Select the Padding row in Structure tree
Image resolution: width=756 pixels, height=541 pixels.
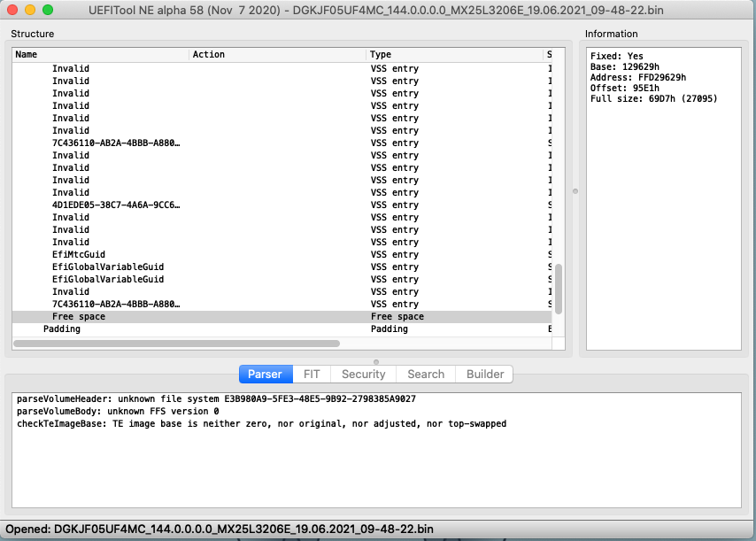click(x=282, y=328)
